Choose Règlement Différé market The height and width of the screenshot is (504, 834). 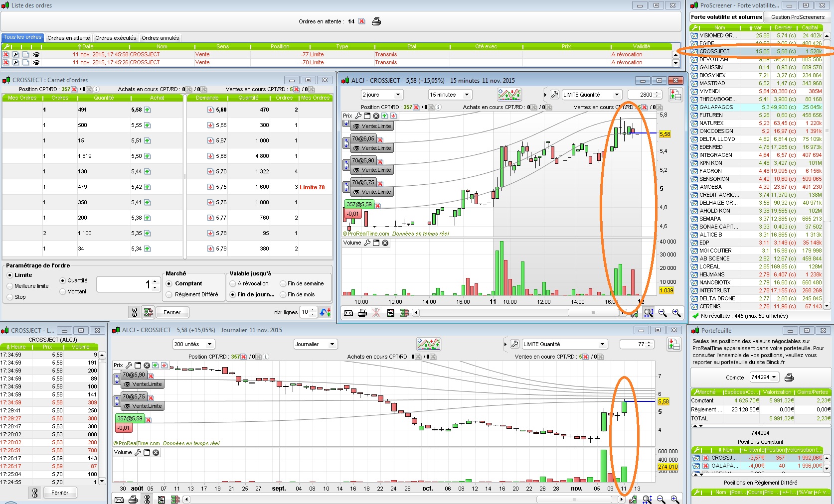[169, 294]
